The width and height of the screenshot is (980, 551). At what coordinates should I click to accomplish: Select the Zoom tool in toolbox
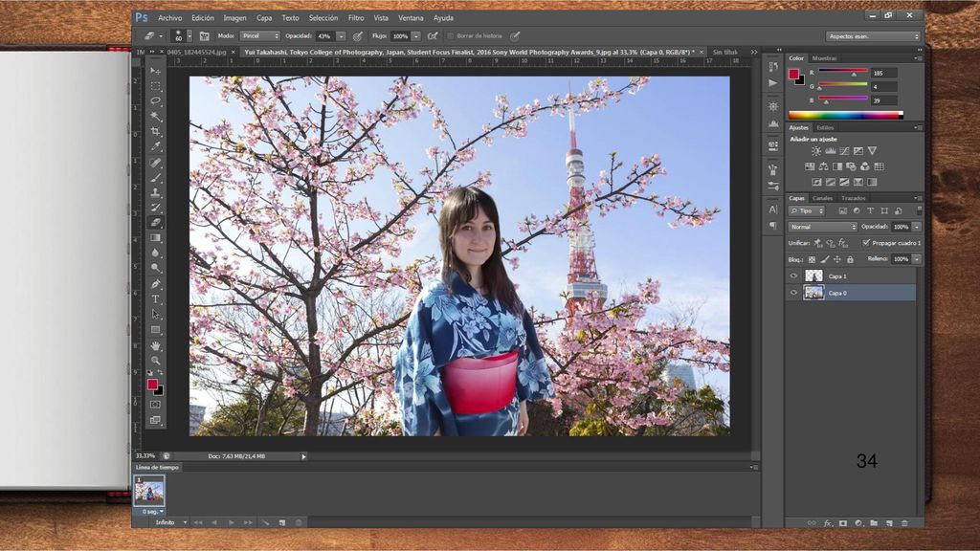156,361
